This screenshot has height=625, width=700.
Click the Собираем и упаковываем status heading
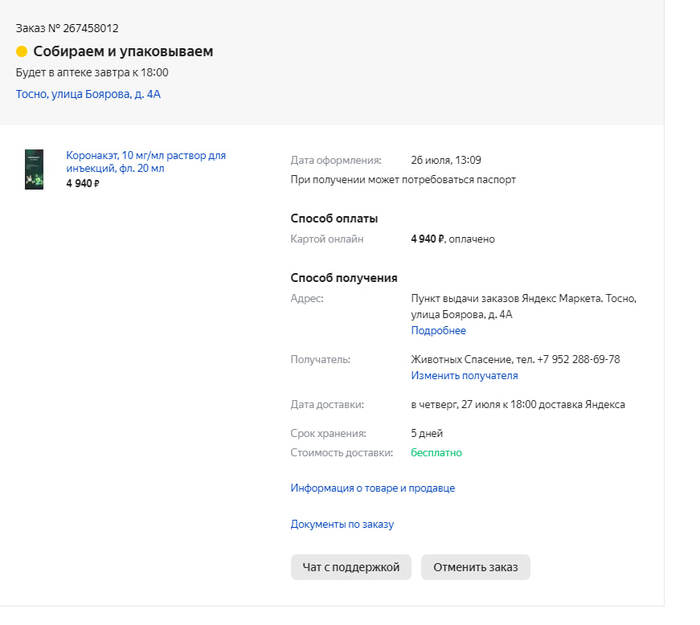(123, 52)
